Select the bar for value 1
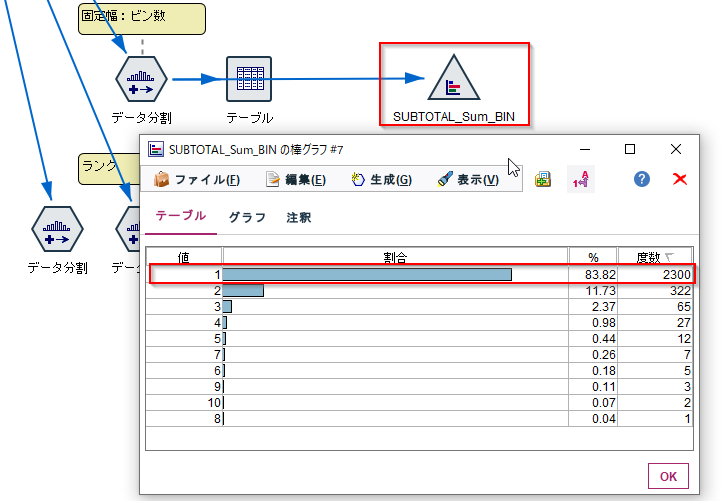 pyautogui.click(x=367, y=275)
